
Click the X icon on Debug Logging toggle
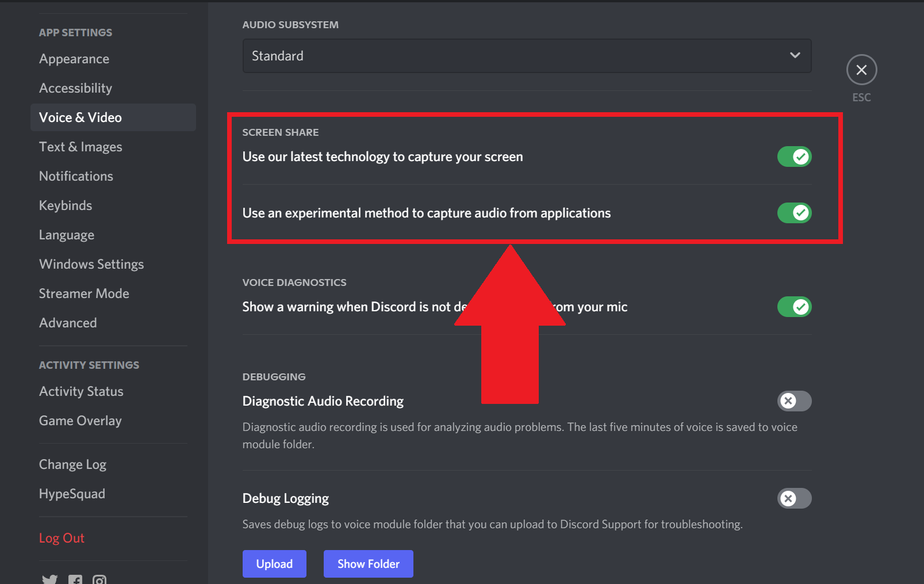tap(788, 498)
